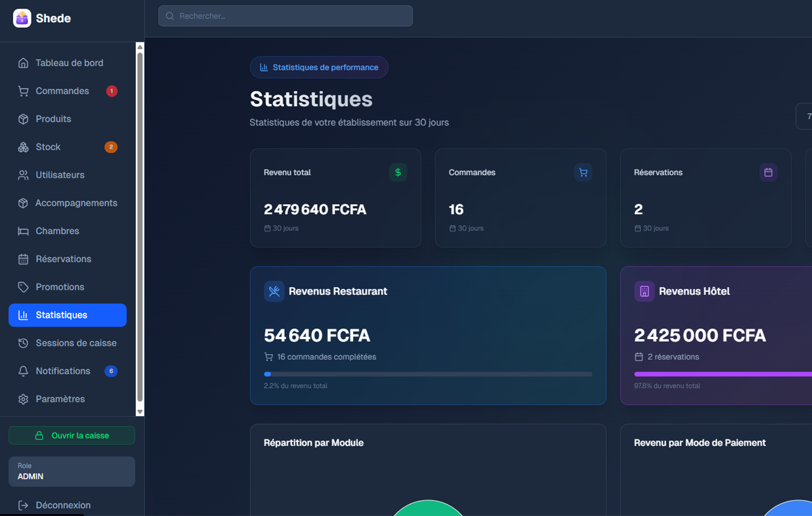Click the Notifications bell icon
The width and height of the screenshot is (812, 516).
(x=23, y=371)
